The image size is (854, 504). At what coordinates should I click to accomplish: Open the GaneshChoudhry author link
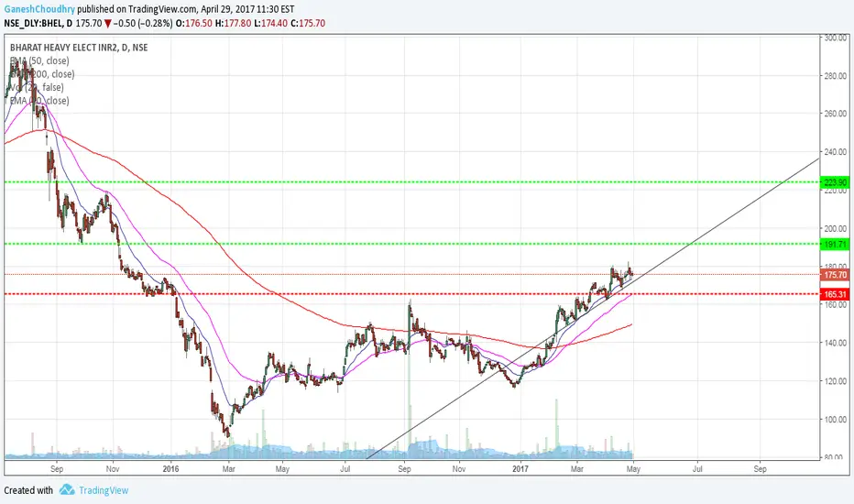pyautogui.click(x=39, y=9)
